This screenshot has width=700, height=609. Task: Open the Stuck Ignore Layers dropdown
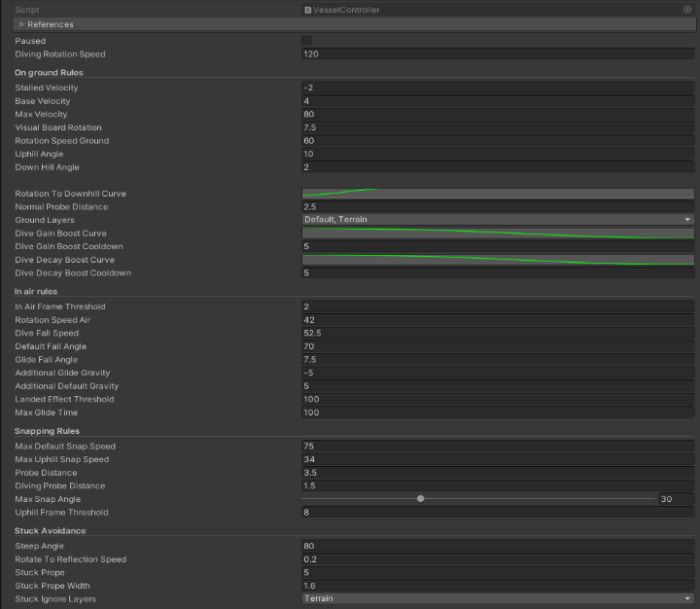(x=497, y=599)
